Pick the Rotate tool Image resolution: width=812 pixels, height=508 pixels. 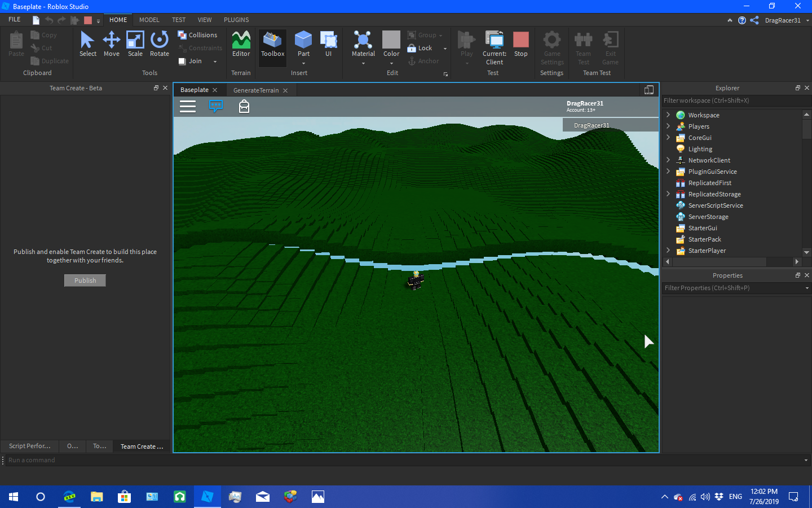tap(160, 44)
